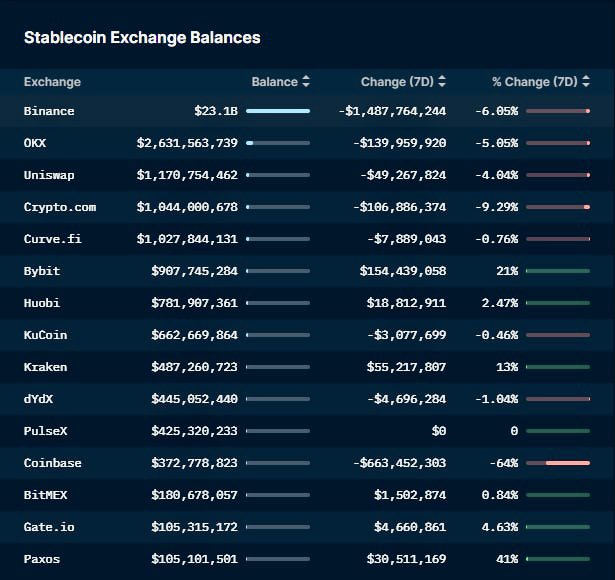615x580 pixels.
Task: Click the Crypto.com percent change bar
Action: coord(558,207)
